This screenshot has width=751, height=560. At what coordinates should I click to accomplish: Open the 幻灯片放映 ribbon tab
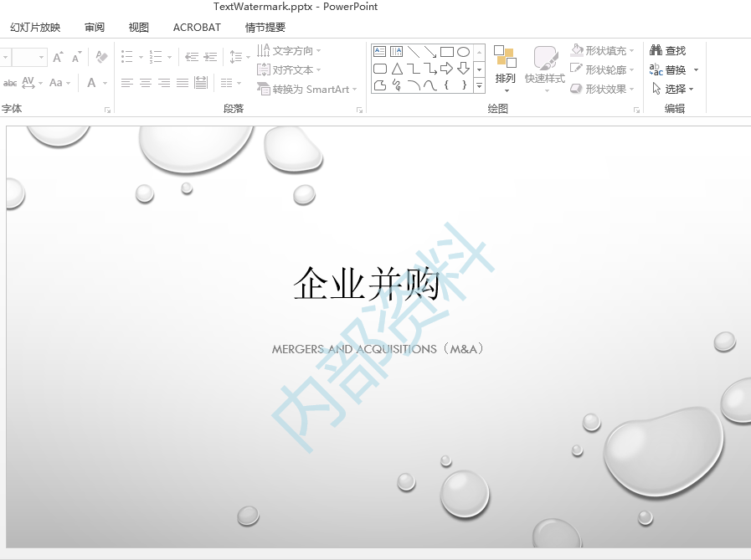[35, 28]
